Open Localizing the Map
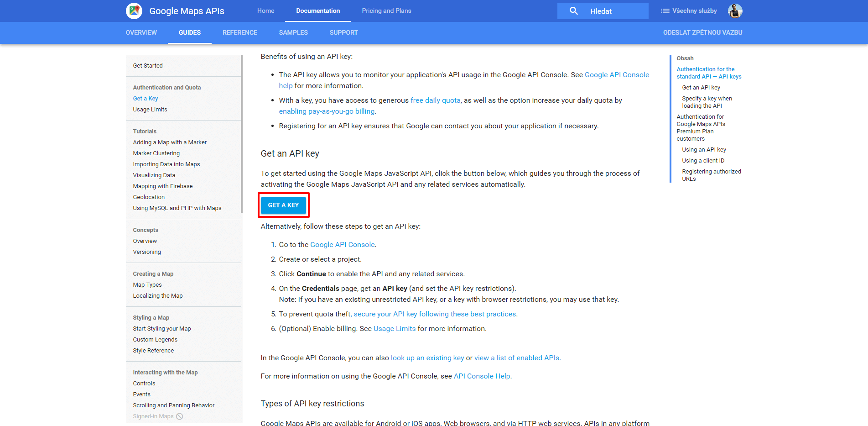Viewport: 868px width, 426px height. [x=158, y=296]
